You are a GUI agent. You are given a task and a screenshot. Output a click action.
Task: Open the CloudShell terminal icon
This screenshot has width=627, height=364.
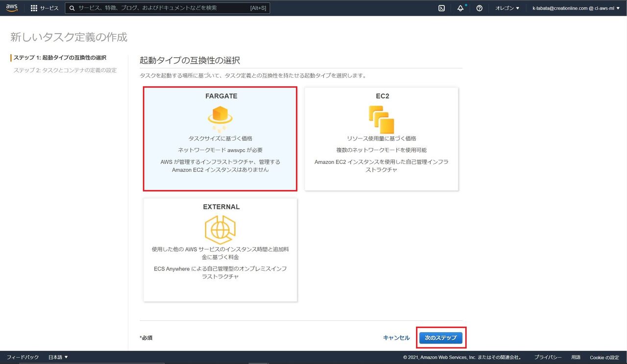(x=441, y=8)
